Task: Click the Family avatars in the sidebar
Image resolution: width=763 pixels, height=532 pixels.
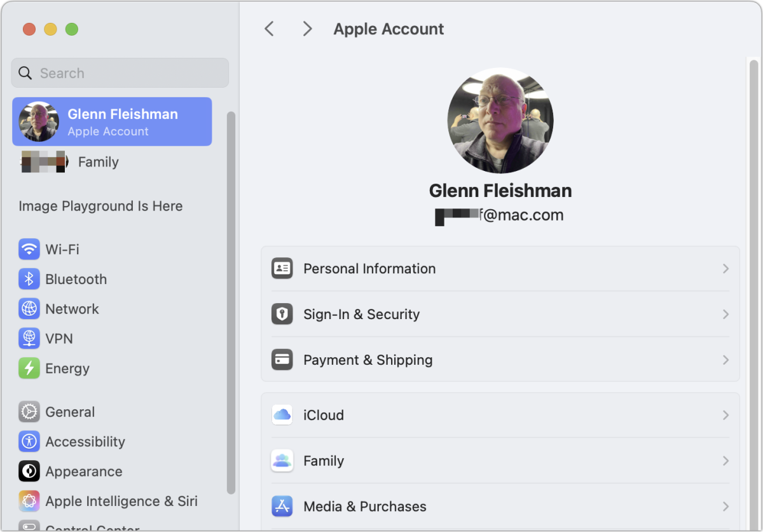Action: [x=44, y=161]
